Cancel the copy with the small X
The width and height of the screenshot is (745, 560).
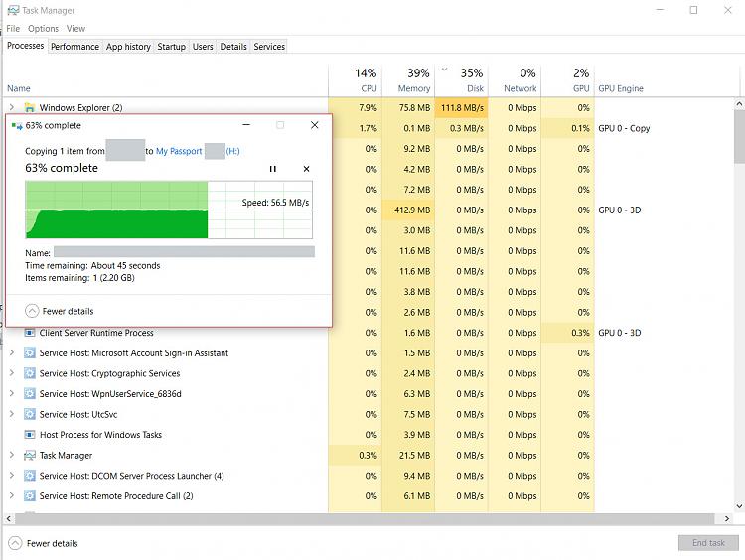click(x=307, y=169)
